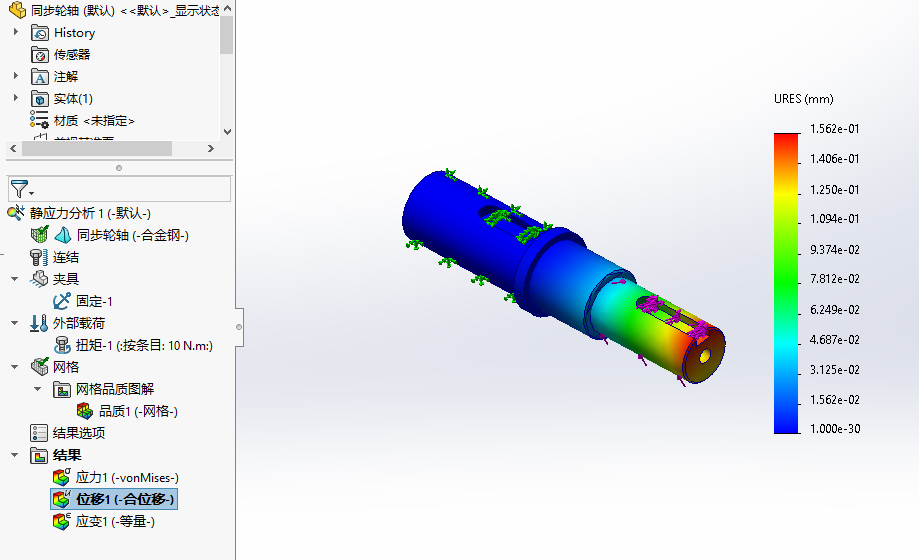Click the vertical scrollbar thumb in tree

[x=227, y=35]
